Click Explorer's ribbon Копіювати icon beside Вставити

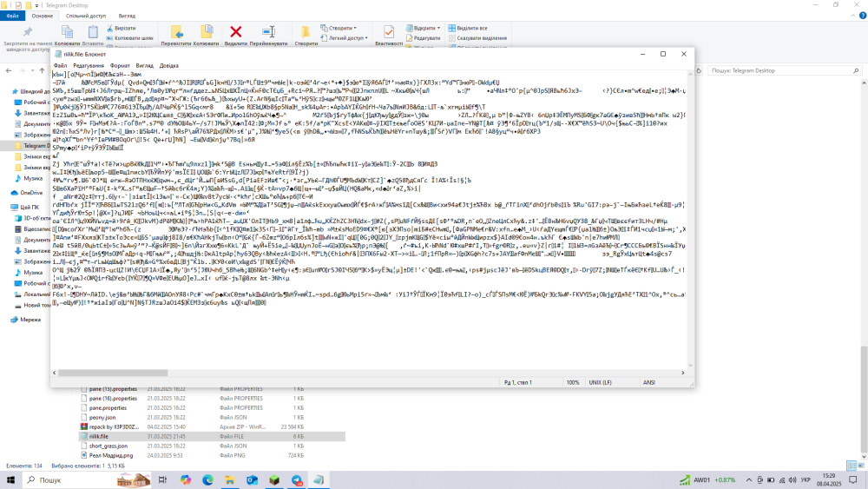click(x=67, y=32)
